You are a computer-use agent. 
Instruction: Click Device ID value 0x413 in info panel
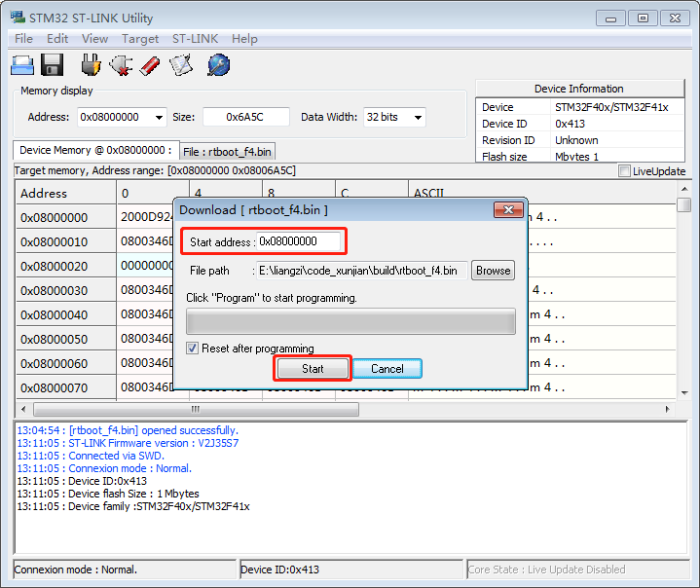[570, 124]
